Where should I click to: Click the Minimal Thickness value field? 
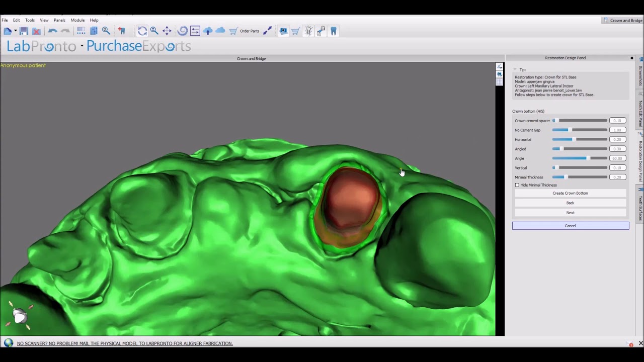click(x=617, y=177)
